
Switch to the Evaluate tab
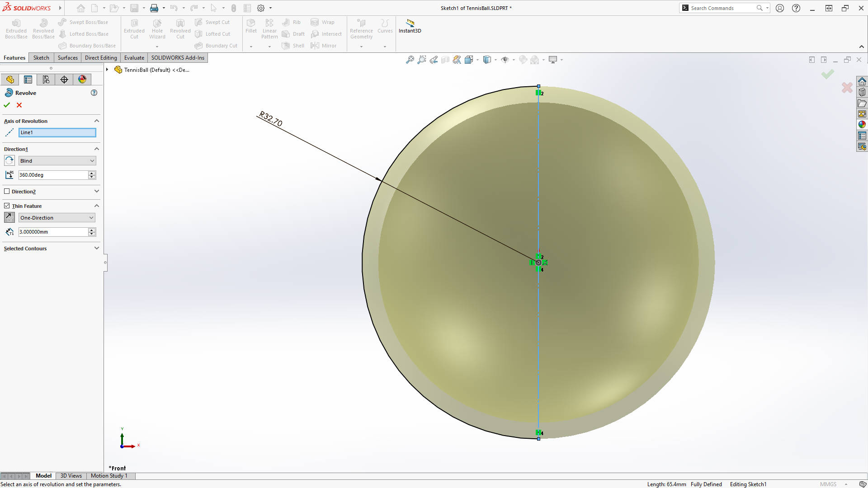click(x=134, y=58)
